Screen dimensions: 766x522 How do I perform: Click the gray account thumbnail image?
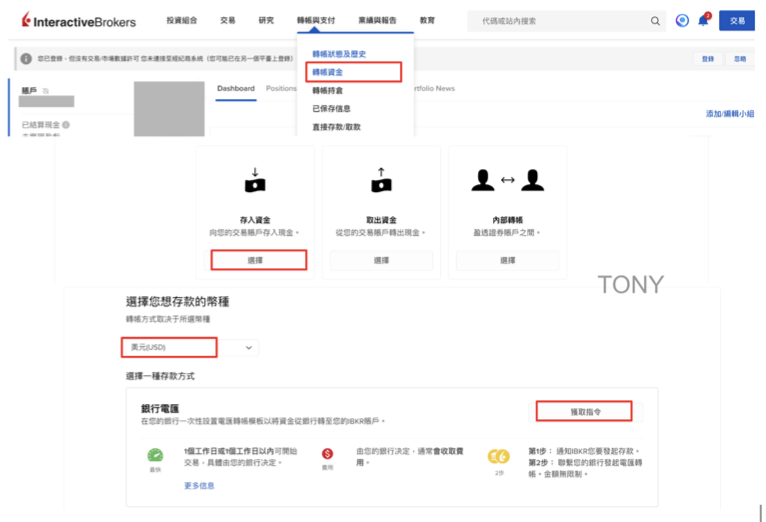(x=169, y=108)
